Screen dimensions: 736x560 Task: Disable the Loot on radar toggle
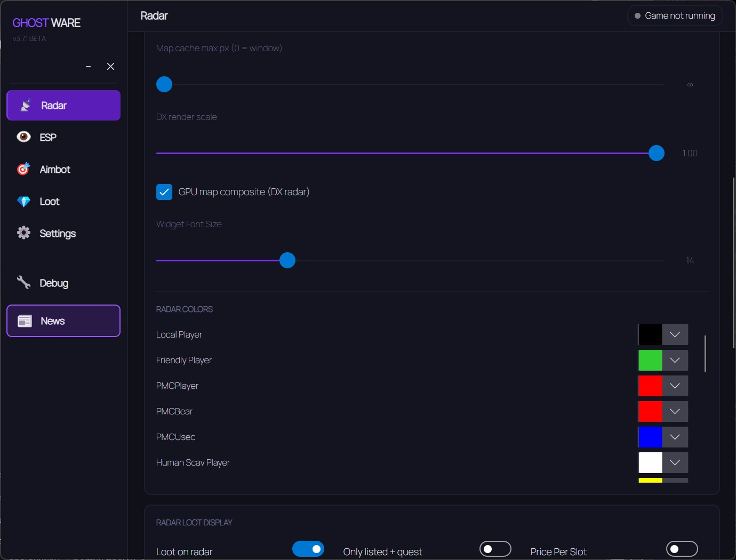[308, 549]
